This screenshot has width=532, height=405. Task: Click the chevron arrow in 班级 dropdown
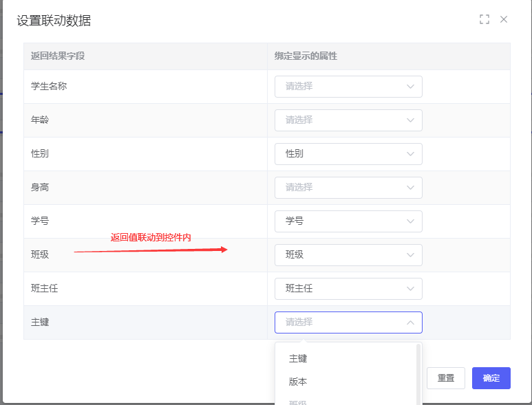coord(411,255)
